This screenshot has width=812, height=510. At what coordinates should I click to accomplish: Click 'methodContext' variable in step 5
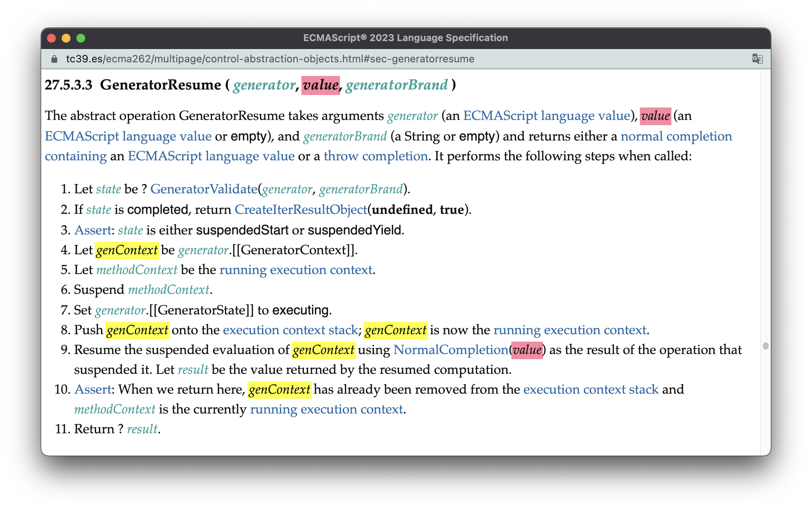[x=137, y=270]
